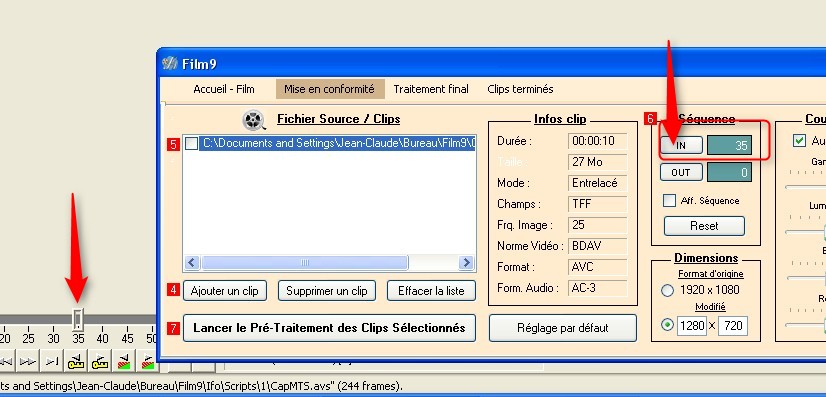
Task: Open the Accueil - Film tab
Action: pos(224,89)
